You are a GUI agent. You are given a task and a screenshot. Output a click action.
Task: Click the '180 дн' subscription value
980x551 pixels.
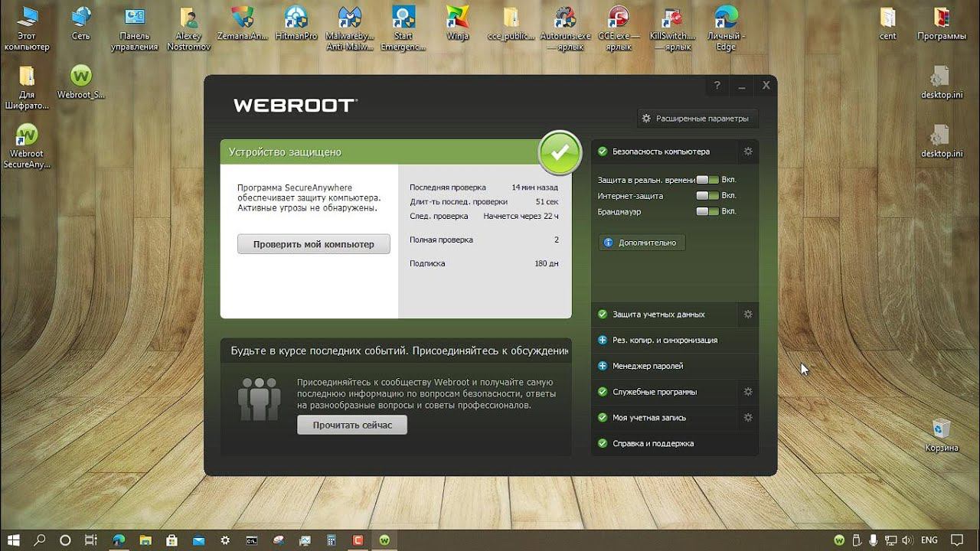tap(547, 263)
